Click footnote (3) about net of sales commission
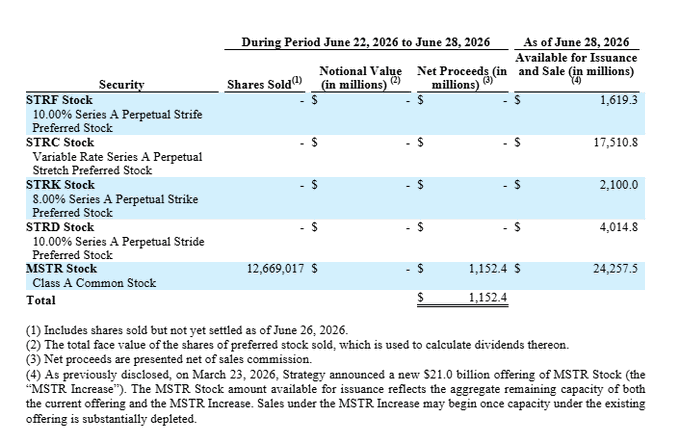Screen dimensions: 680x443 169,359
